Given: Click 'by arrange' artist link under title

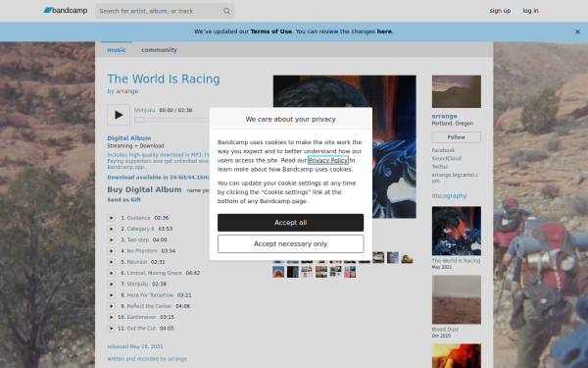Looking at the screenshot, I should pos(127,91).
